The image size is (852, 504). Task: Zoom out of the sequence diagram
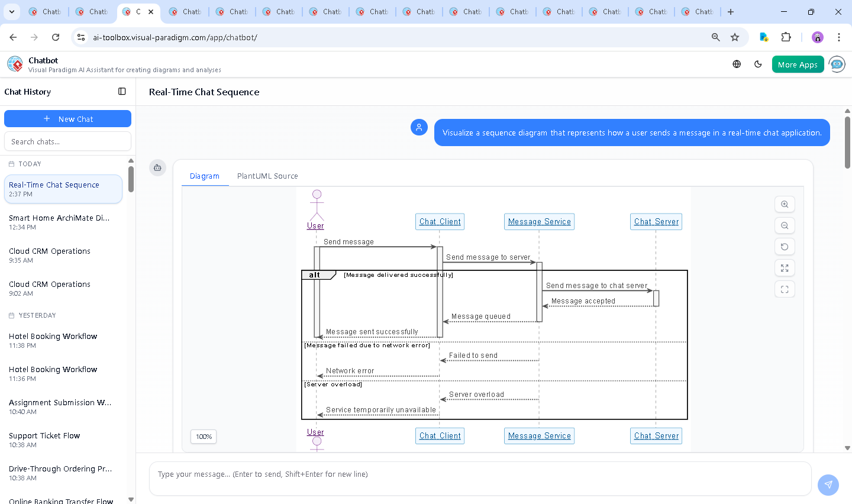(785, 225)
